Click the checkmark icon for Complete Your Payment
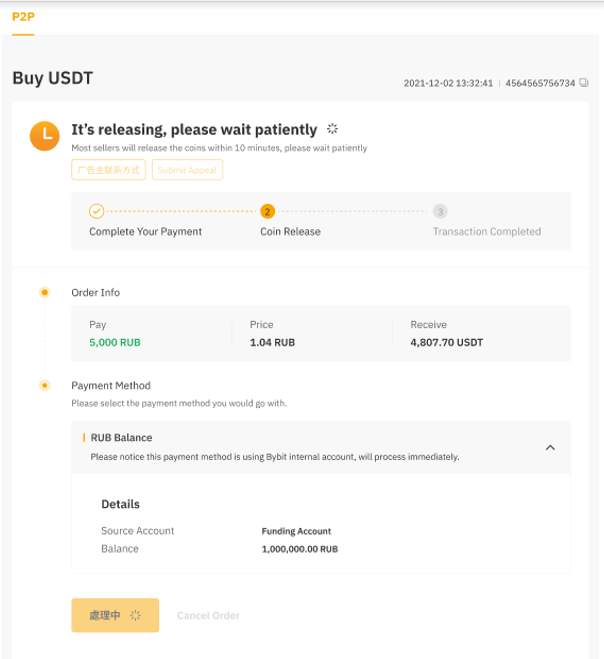 pyautogui.click(x=96, y=211)
